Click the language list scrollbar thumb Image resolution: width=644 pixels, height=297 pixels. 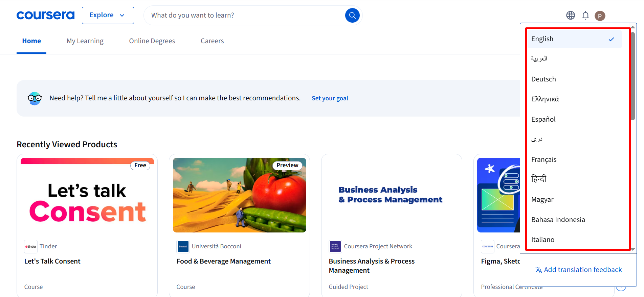(633, 76)
